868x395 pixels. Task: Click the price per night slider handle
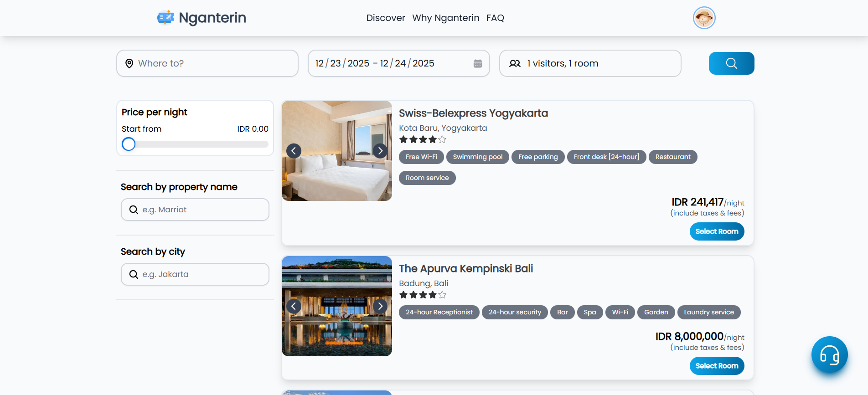tap(129, 144)
